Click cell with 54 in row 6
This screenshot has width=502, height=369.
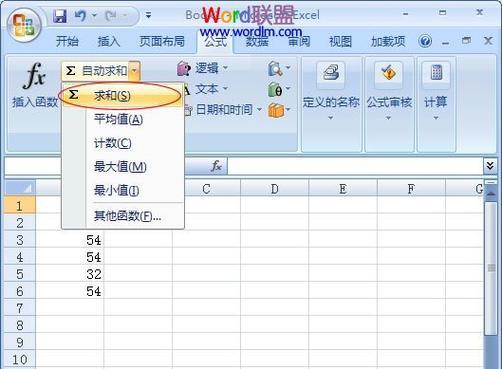[70, 291]
